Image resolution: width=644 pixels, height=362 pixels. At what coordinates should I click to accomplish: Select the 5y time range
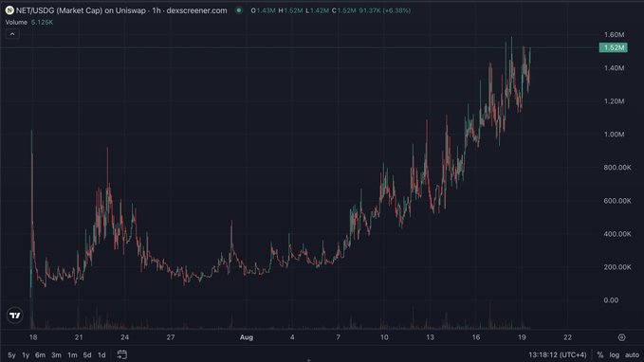coord(11,355)
